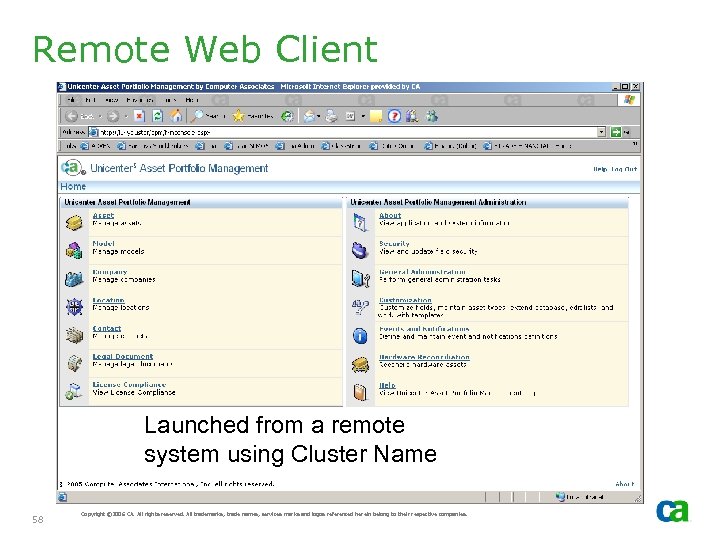Click inside the Address bar URL field
720x540 pixels.
344,132
